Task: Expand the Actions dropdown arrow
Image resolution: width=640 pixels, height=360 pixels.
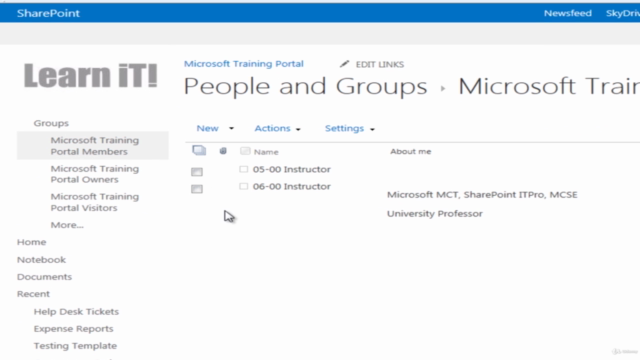Action: point(298,129)
